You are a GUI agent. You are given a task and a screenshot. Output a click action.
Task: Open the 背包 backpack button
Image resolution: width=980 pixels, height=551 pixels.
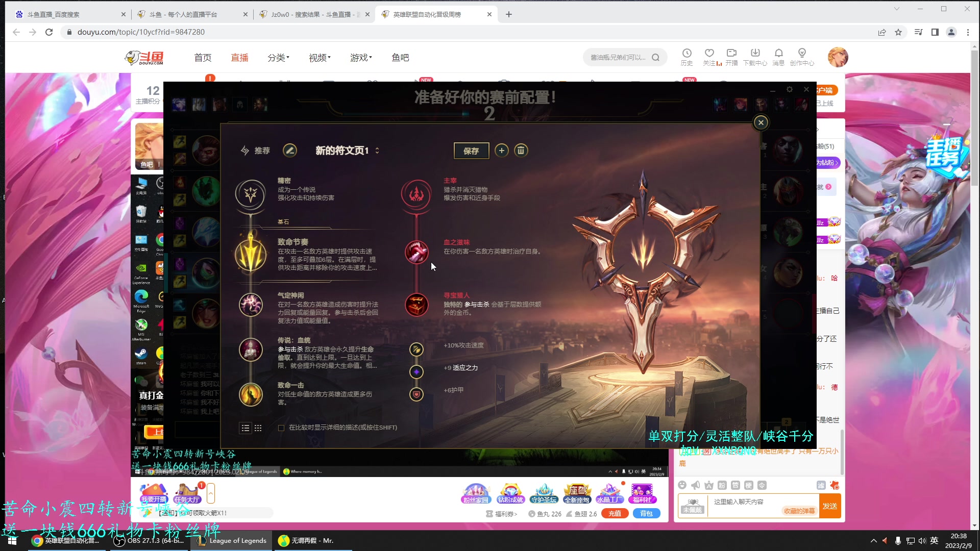(646, 514)
